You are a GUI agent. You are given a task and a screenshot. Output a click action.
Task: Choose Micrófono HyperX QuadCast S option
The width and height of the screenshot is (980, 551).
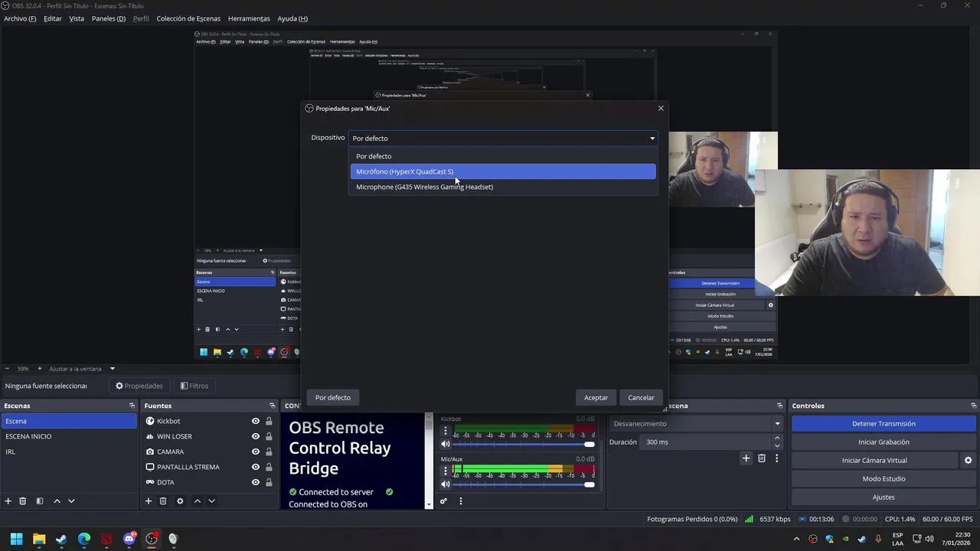click(x=503, y=171)
